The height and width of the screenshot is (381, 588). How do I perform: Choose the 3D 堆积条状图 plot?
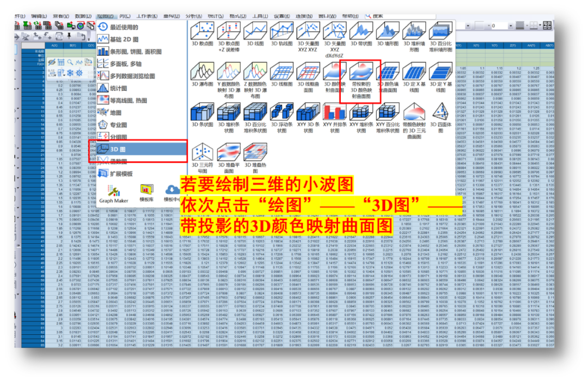pos(229,118)
